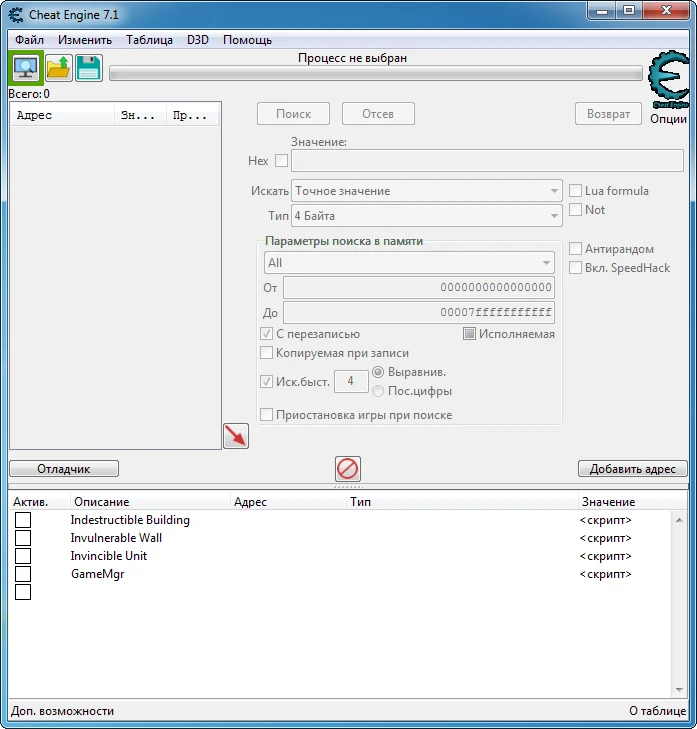Maximize the Cheat Engine window
This screenshot has width=697, height=729.
(629, 11)
